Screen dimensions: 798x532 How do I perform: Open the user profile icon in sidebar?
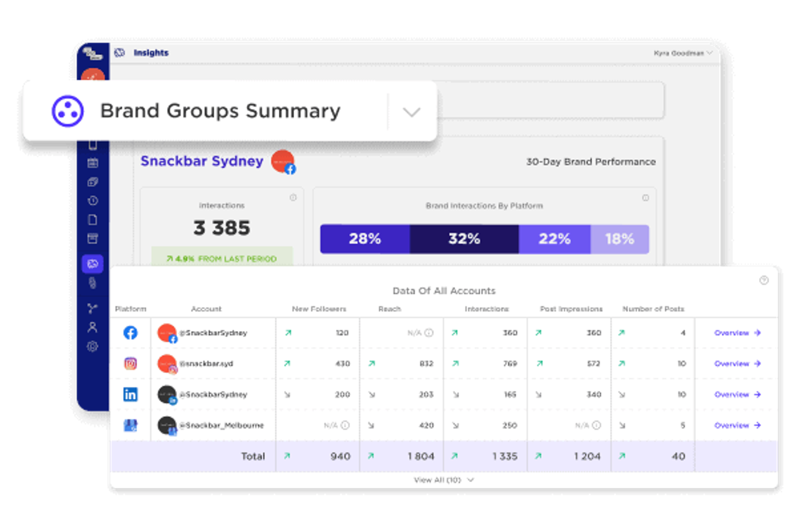pos(92,327)
